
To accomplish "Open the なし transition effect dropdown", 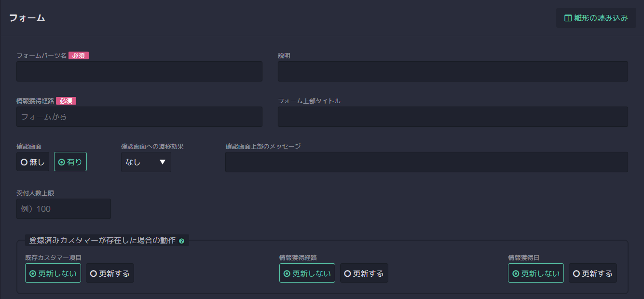I will pyautogui.click(x=146, y=162).
